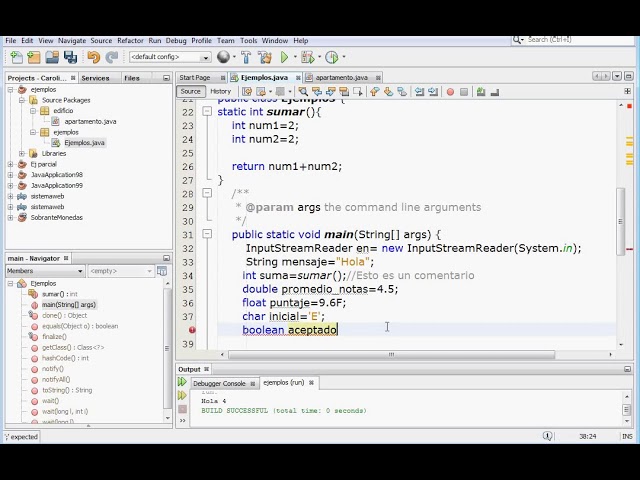Open the Refactor menu

(130, 40)
